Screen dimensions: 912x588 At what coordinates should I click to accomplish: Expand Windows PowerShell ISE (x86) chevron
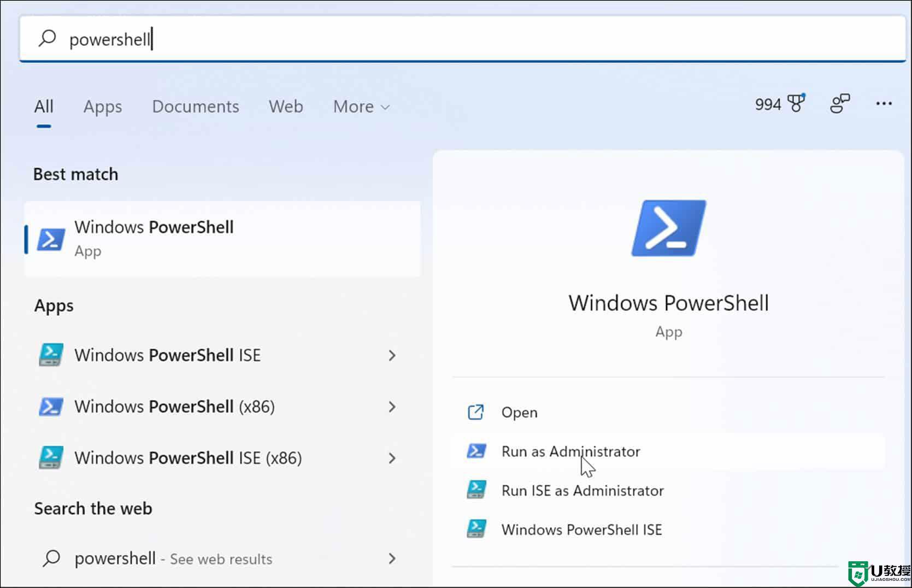pyautogui.click(x=392, y=458)
